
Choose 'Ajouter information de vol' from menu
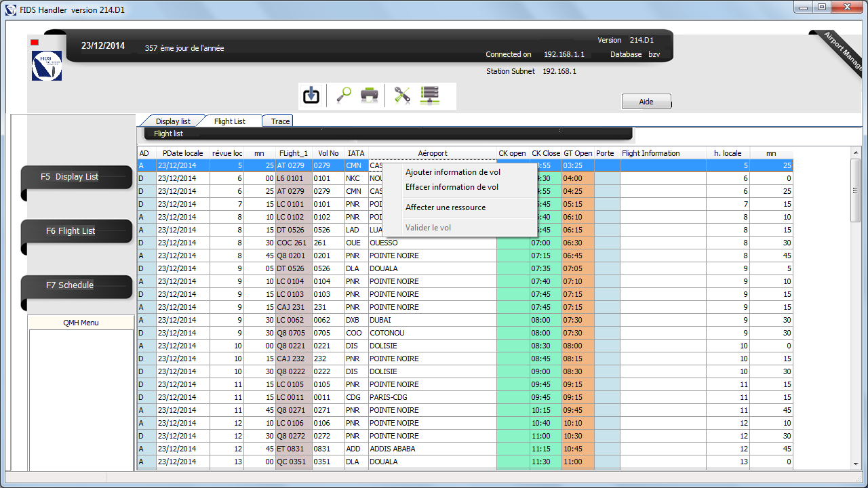(x=452, y=172)
